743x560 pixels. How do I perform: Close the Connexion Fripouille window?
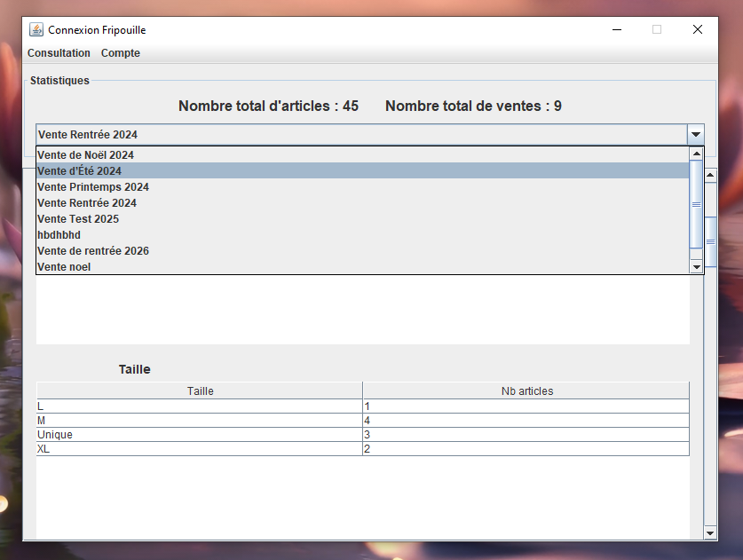697,29
